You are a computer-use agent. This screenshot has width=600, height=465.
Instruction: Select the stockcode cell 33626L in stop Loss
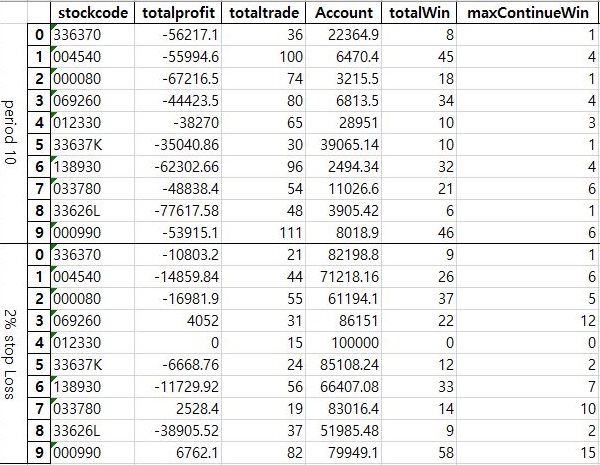92,431
